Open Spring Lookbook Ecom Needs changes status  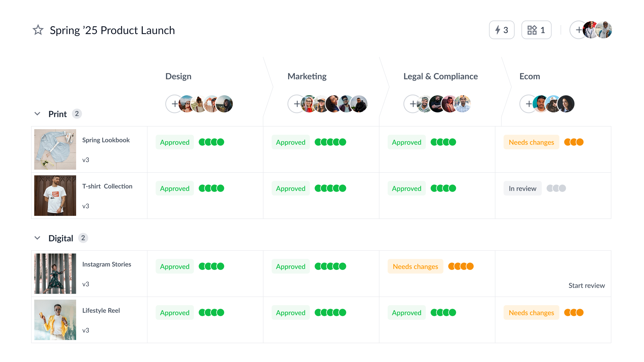point(531,142)
